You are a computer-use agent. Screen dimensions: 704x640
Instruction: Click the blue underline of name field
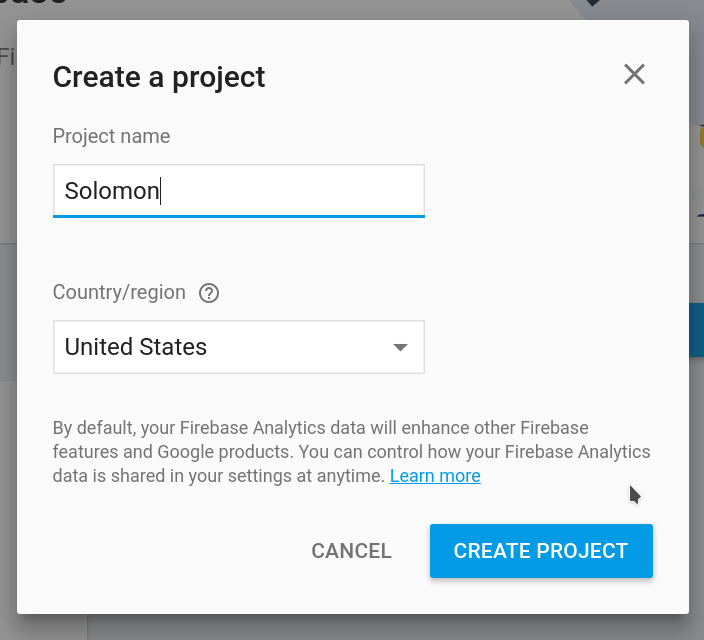tap(238, 215)
